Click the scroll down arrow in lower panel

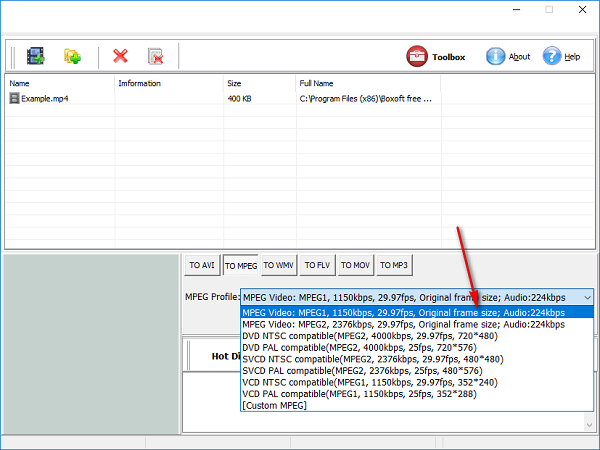pos(589,425)
